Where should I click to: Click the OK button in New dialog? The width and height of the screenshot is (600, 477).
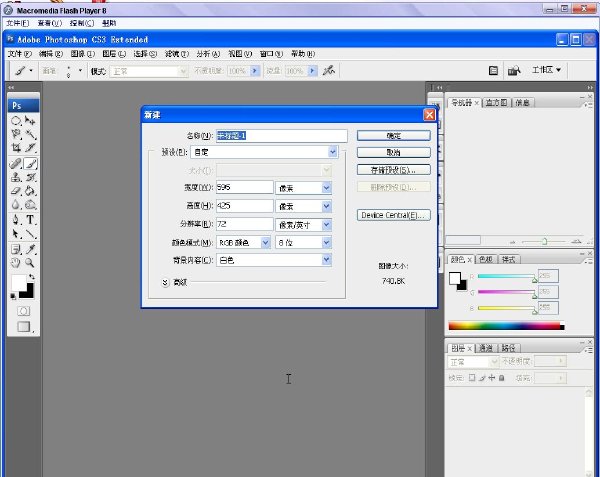click(x=393, y=135)
